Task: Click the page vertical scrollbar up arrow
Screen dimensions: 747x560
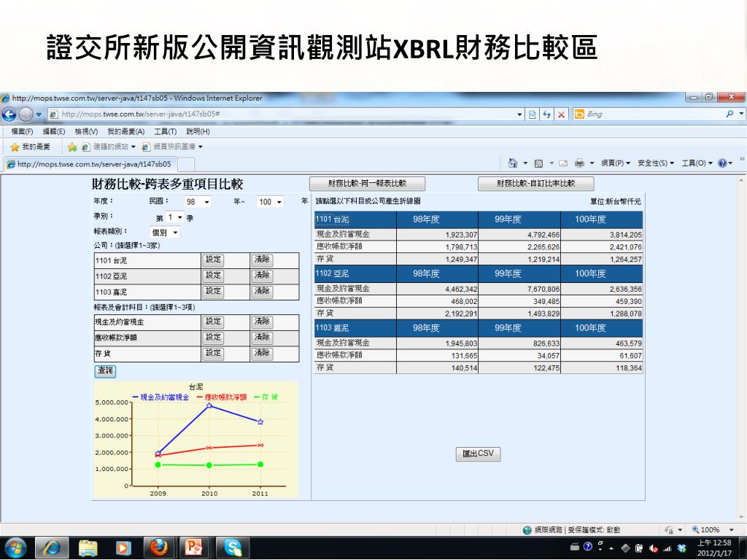Action: tap(742, 181)
